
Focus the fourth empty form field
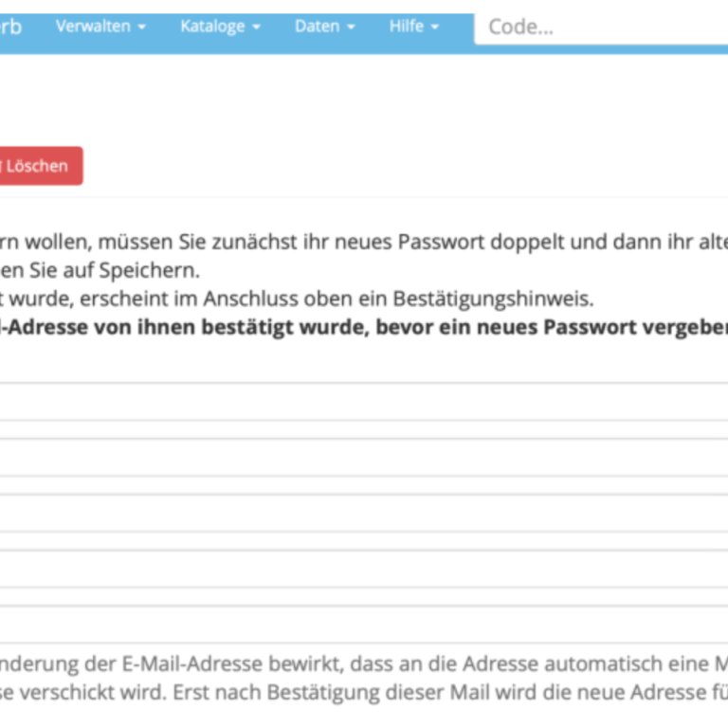pos(364,569)
